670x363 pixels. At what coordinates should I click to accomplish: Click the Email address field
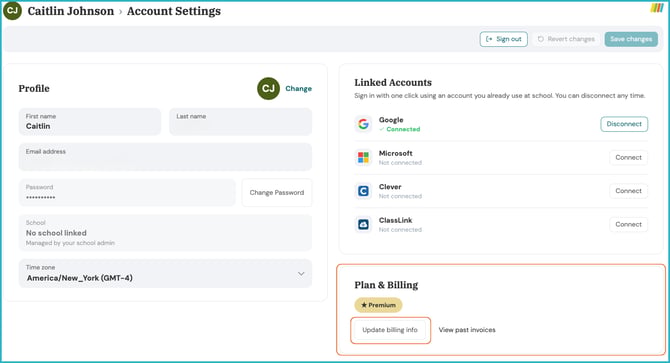pyautogui.click(x=165, y=157)
